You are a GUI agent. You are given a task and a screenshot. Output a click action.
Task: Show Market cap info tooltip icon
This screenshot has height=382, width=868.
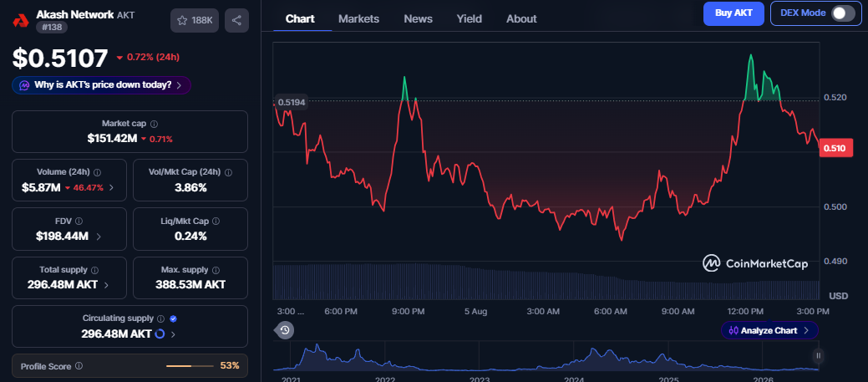pyautogui.click(x=154, y=124)
